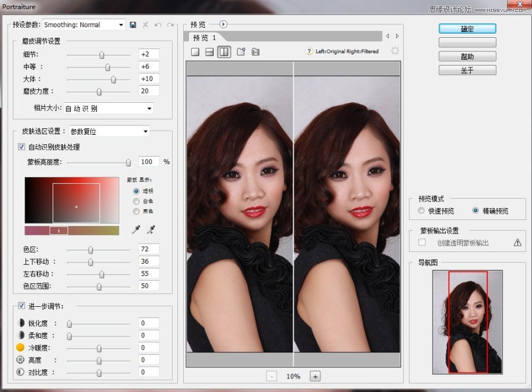Select the add-to-mask eyedropper plus tool

click(x=151, y=229)
